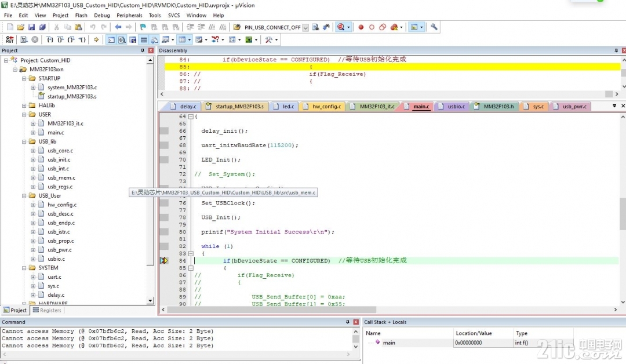Create a new file
Screen dimensions: 626x364
(10, 27)
